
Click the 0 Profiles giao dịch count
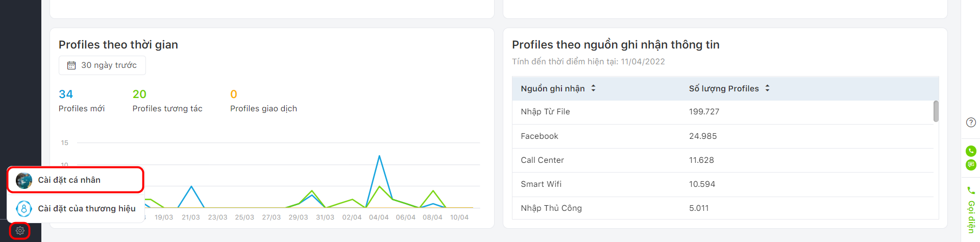point(234,94)
